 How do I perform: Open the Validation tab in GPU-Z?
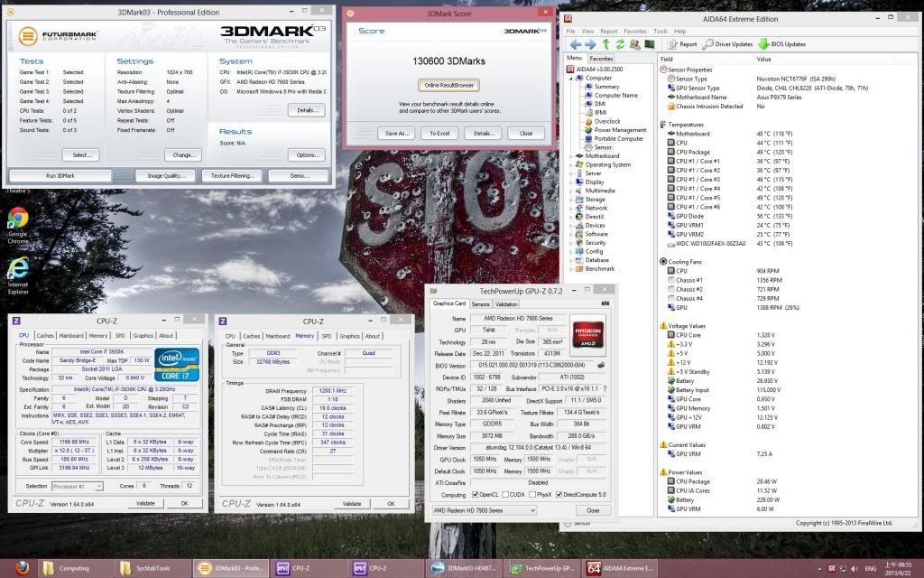point(506,303)
